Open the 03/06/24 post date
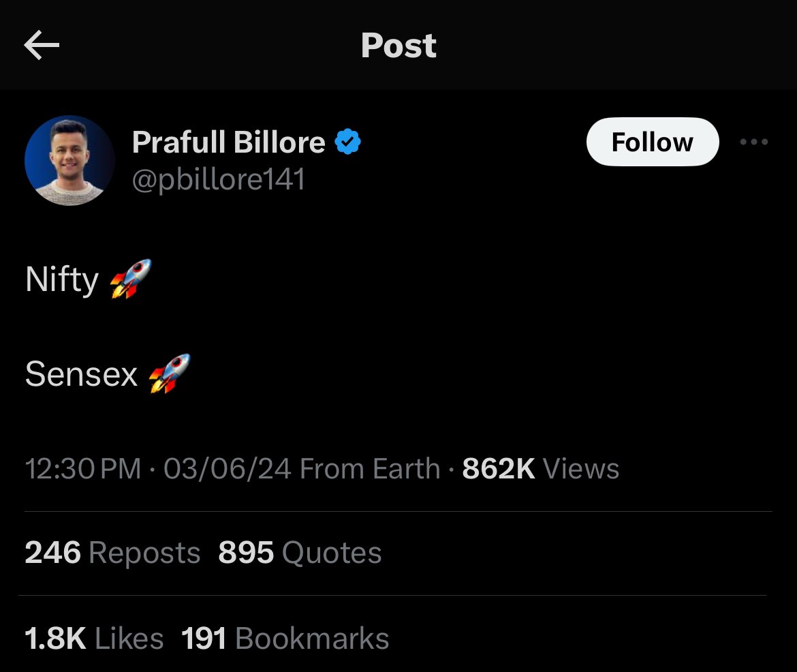Image resolution: width=797 pixels, height=672 pixels. (x=228, y=468)
